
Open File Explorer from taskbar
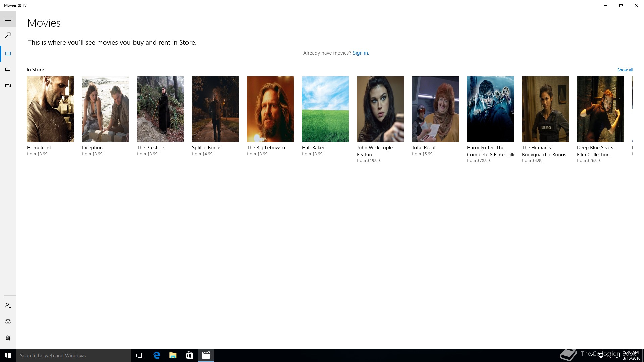click(173, 355)
